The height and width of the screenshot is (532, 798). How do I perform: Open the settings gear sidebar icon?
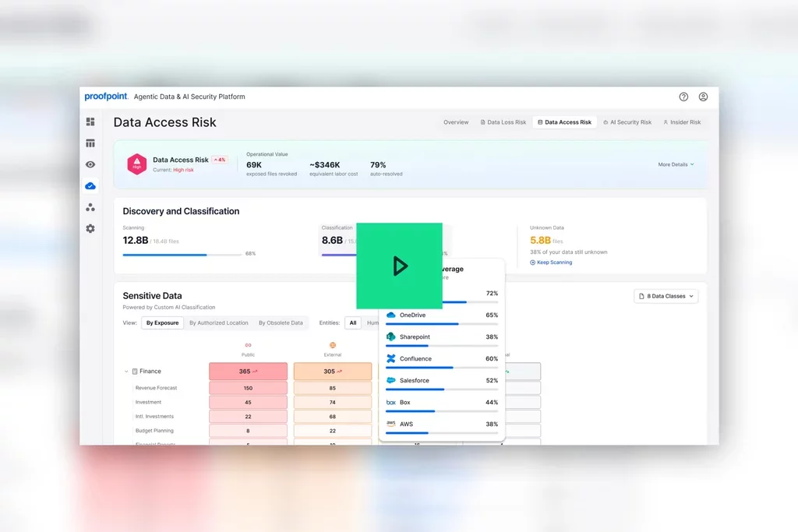point(90,228)
